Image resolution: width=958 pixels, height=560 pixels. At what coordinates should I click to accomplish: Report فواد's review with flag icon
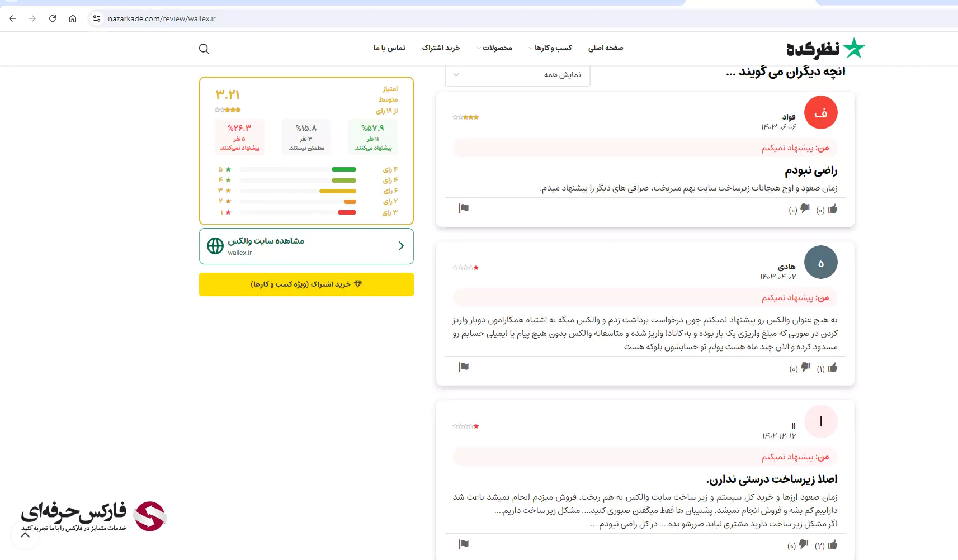(x=464, y=208)
